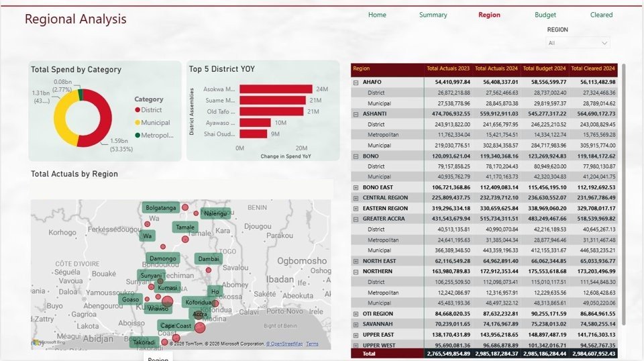The height and width of the screenshot is (361, 644).
Task: Collapse the AHAFO region row
Action: point(356,83)
